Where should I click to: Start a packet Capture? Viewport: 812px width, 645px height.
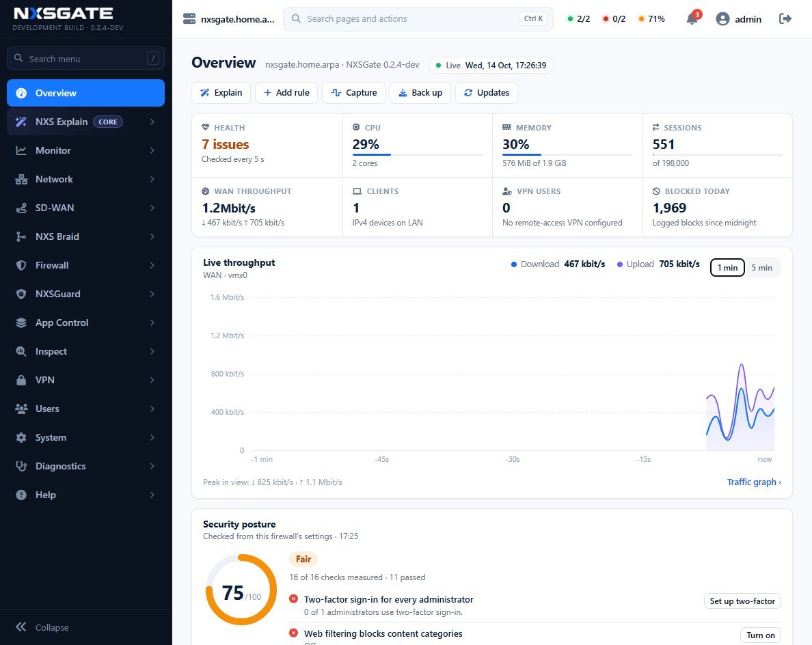(x=353, y=93)
